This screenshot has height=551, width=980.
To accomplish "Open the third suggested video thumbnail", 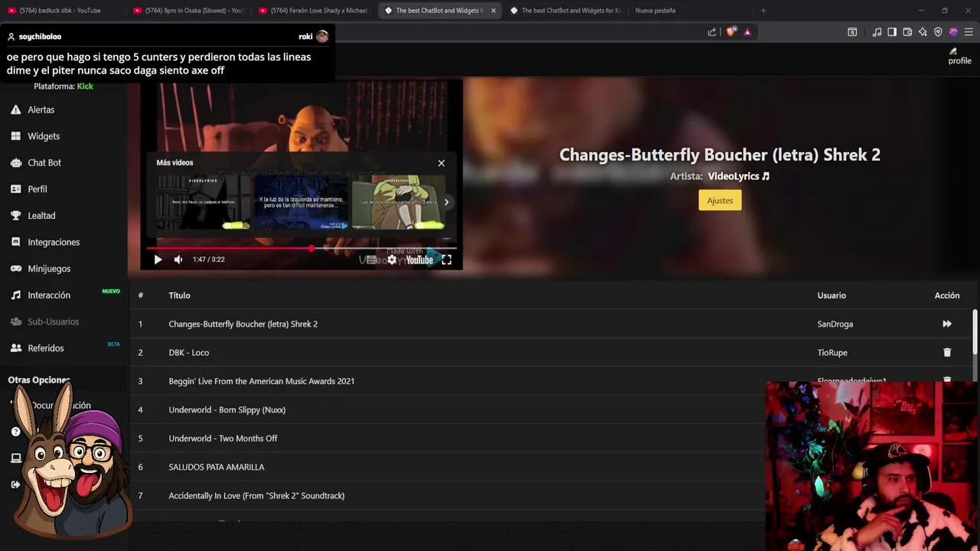I will click(x=398, y=202).
